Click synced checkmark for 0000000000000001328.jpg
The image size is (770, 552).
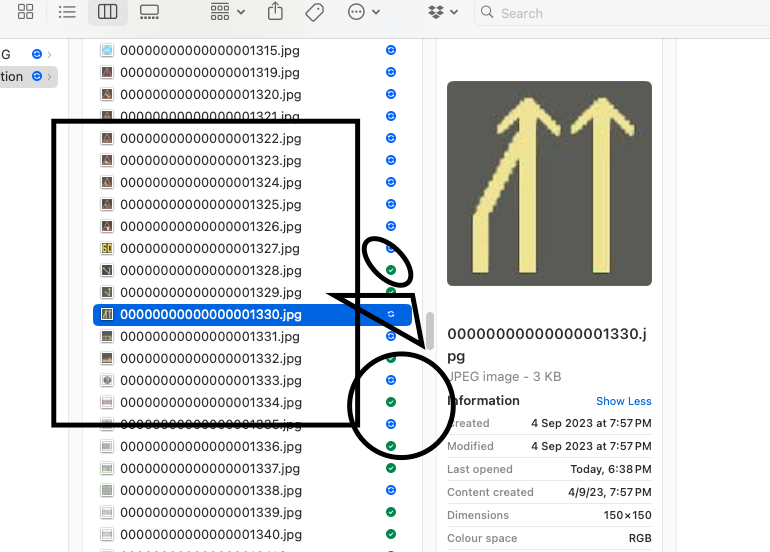point(391,270)
